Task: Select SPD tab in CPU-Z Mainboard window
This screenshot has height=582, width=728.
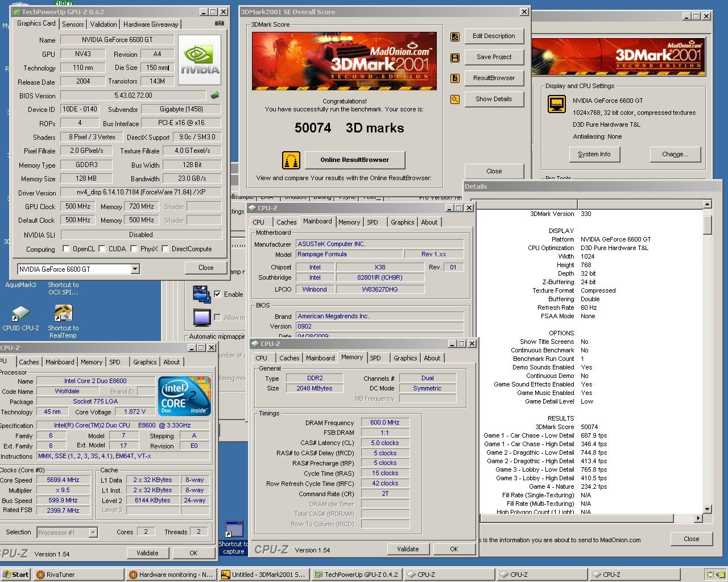Action: (x=373, y=222)
